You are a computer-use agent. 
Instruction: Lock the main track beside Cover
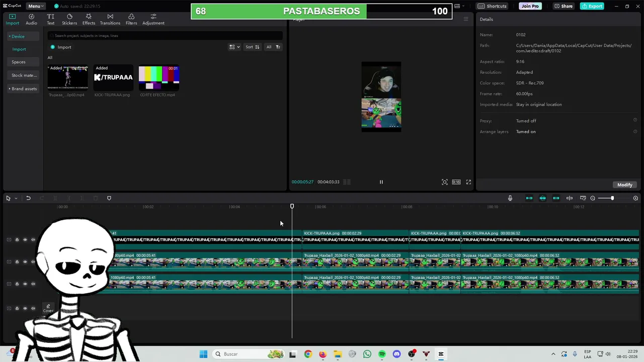click(17, 308)
